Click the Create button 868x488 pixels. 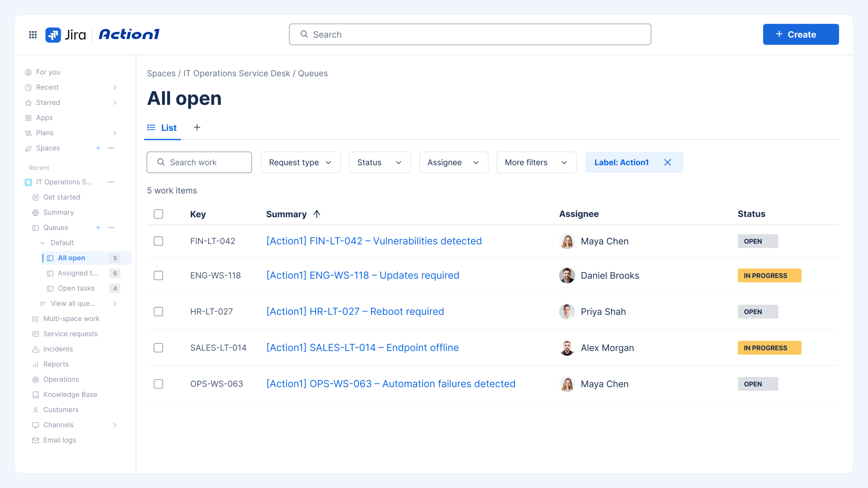[801, 34]
